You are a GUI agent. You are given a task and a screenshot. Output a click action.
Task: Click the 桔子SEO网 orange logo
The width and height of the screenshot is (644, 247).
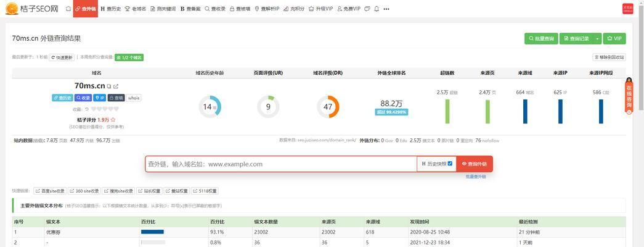point(12,8)
